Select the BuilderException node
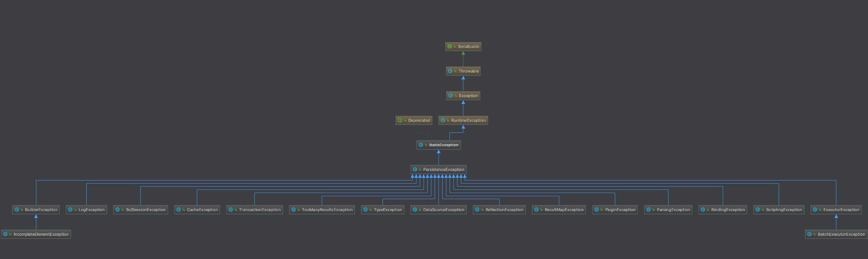868x259 pixels. 36,209
